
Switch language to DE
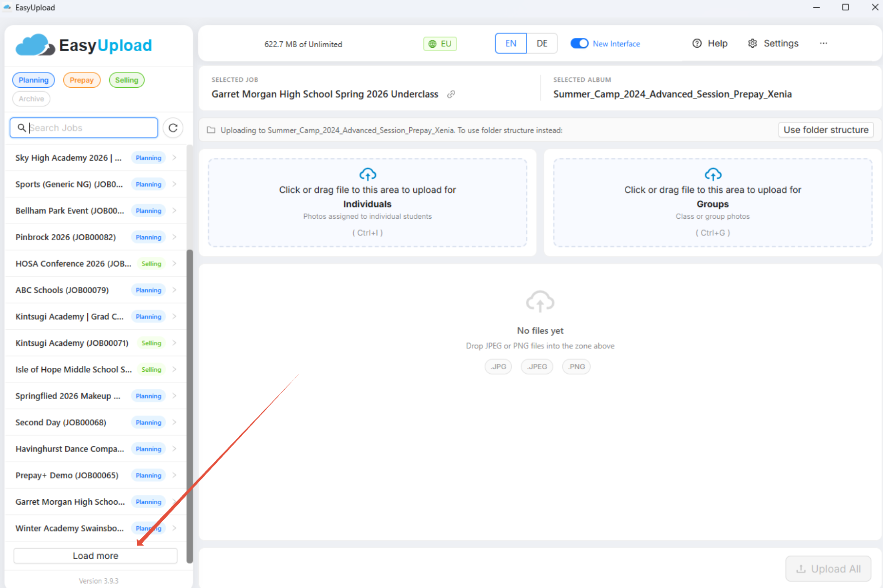[542, 43]
